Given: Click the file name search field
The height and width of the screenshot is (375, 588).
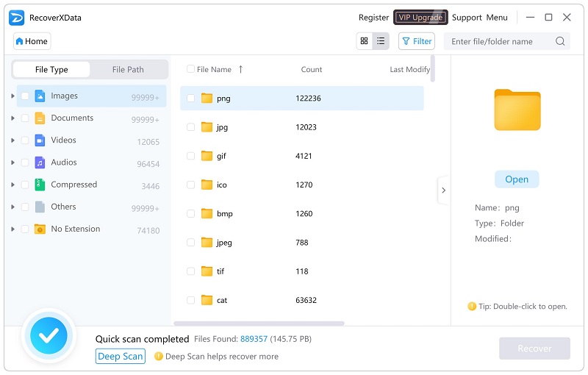Looking at the screenshot, I should pos(500,41).
